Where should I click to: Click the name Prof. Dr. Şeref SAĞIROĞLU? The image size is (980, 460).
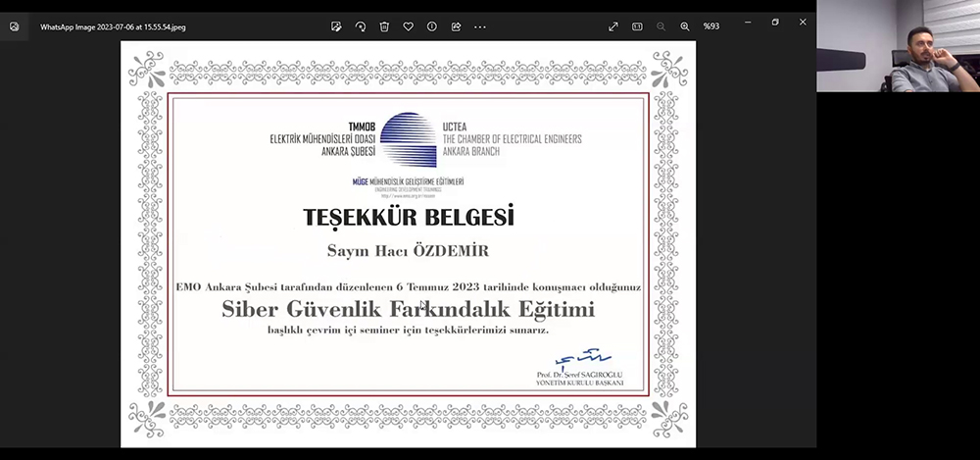[x=579, y=375]
